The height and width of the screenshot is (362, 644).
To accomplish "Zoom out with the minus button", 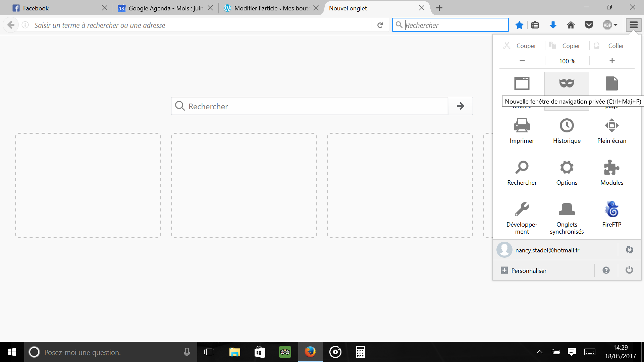I will coord(522,61).
